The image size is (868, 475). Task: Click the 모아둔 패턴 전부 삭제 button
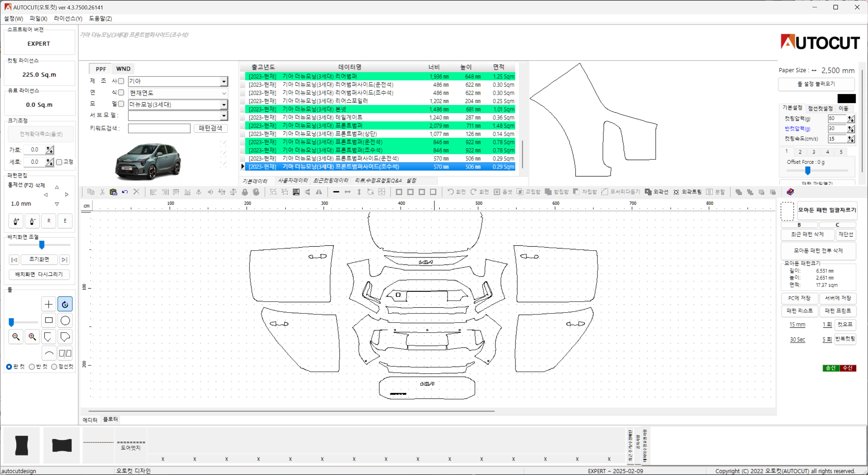[818, 251]
